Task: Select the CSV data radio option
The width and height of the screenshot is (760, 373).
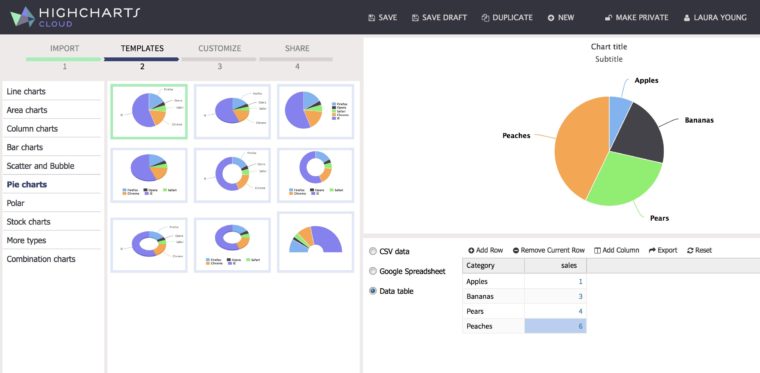Action: (373, 251)
